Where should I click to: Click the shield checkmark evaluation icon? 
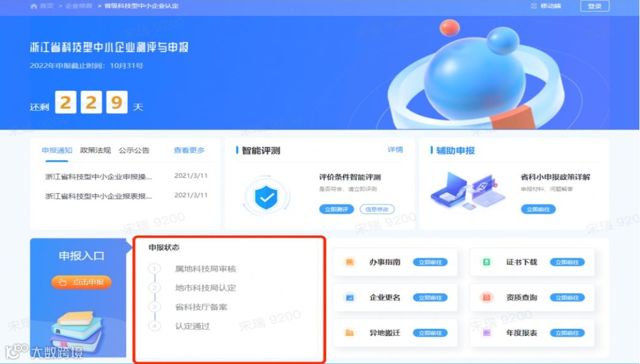coord(266,197)
